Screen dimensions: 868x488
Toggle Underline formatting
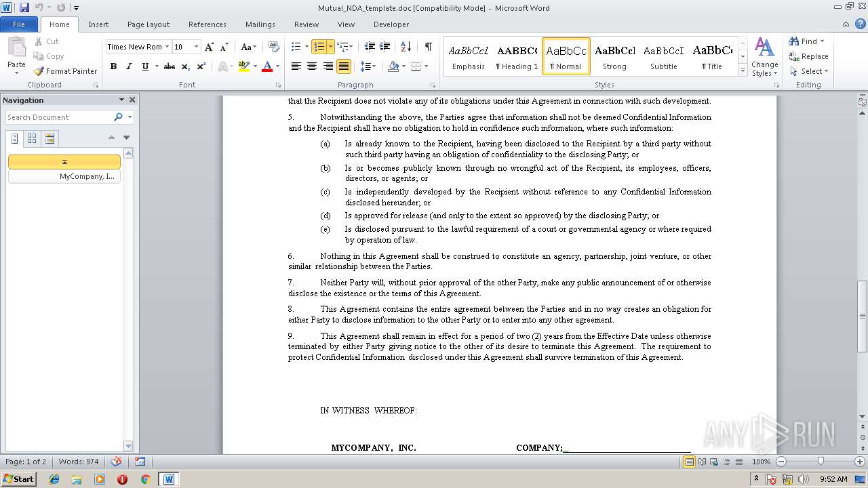tap(145, 66)
